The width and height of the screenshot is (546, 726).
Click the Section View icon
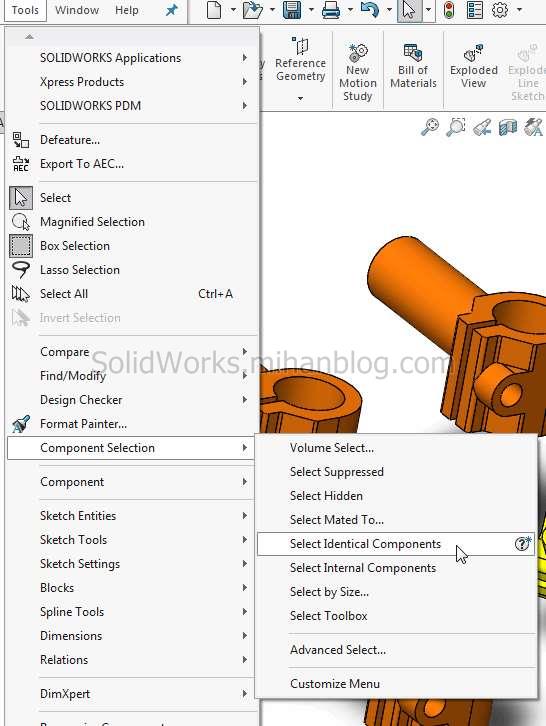click(508, 126)
